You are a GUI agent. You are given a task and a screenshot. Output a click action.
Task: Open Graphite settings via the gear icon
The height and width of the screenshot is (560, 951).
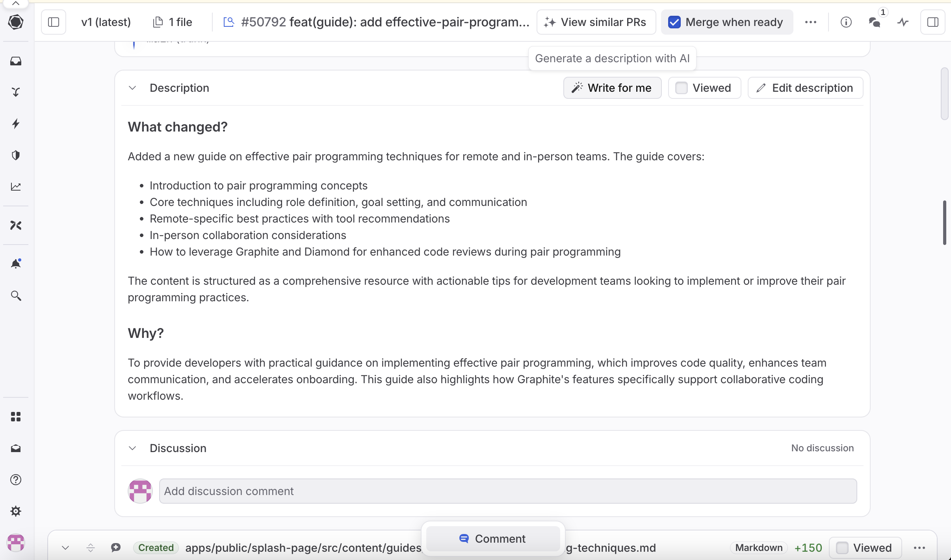(16, 511)
